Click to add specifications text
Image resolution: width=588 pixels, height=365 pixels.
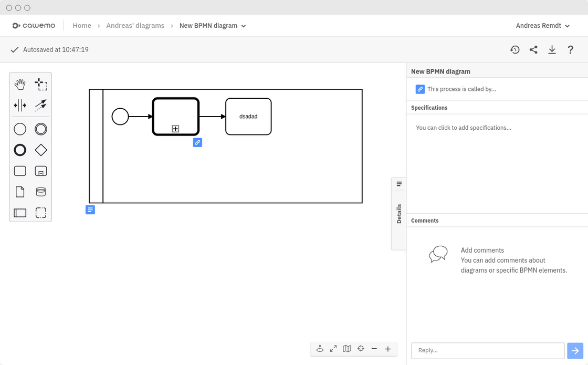tap(463, 128)
